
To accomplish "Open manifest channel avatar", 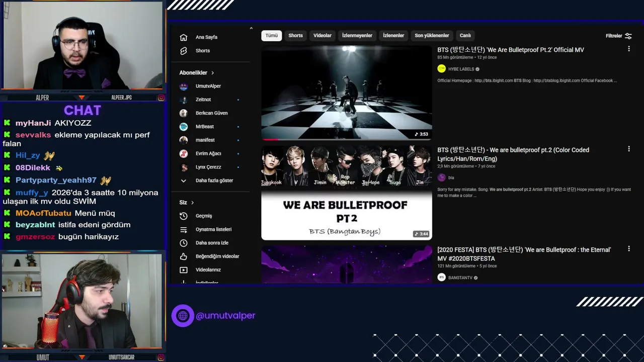I will coord(184,140).
